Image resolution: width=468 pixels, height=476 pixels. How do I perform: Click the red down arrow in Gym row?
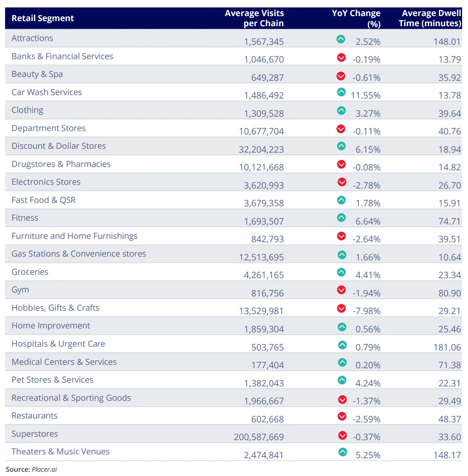click(x=341, y=290)
